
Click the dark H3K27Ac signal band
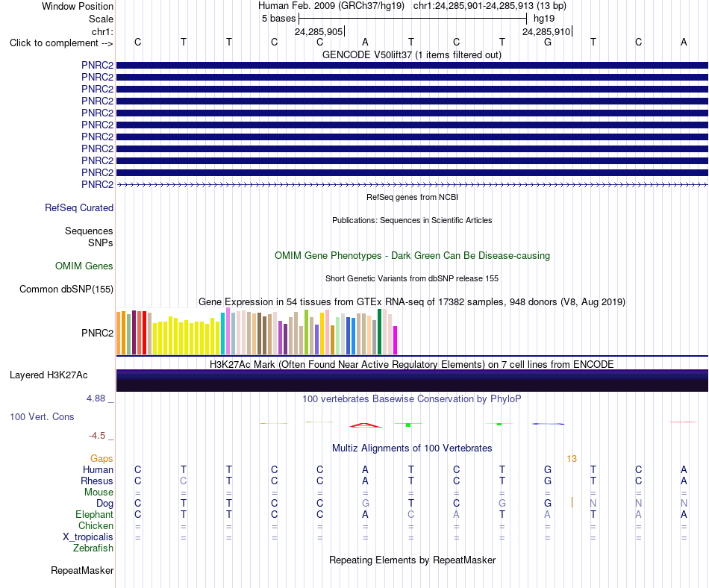click(x=412, y=381)
